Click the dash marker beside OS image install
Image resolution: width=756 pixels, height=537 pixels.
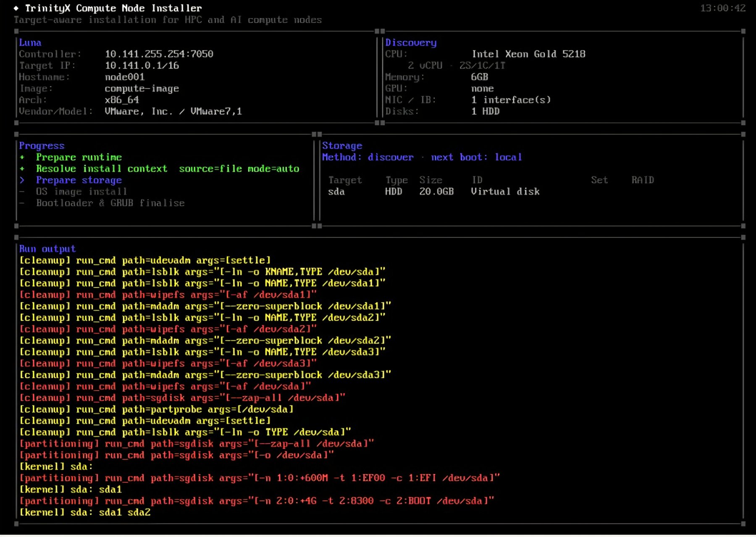pyautogui.click(x=22, y=192)
